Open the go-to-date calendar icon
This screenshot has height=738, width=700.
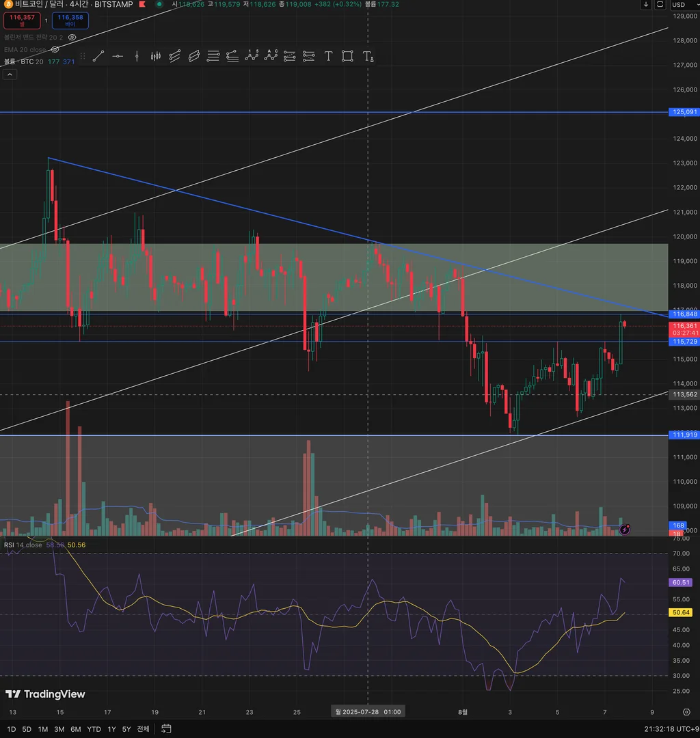(x=166, y=728)
